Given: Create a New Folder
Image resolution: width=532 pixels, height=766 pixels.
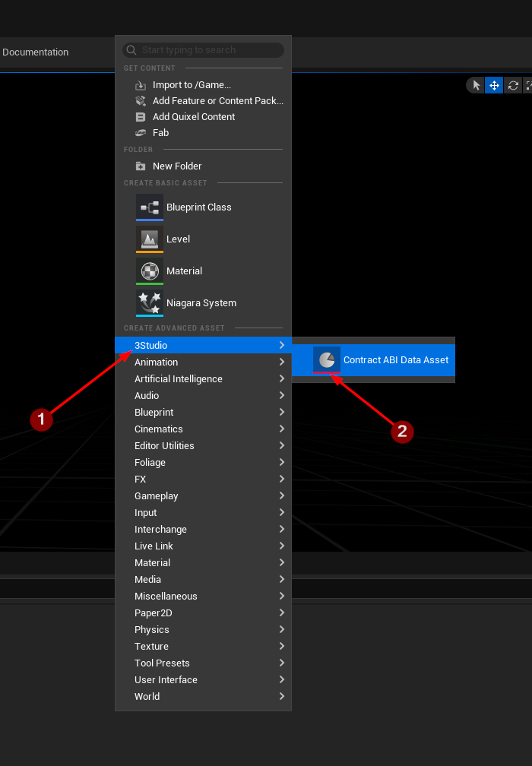Looking at the screenshot, I should [x=203, y=166].
